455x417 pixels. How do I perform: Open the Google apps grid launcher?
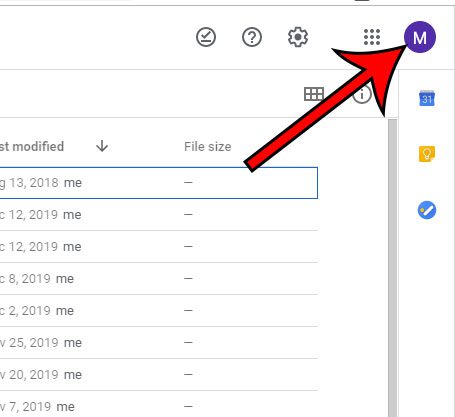(x=372, y=37)
